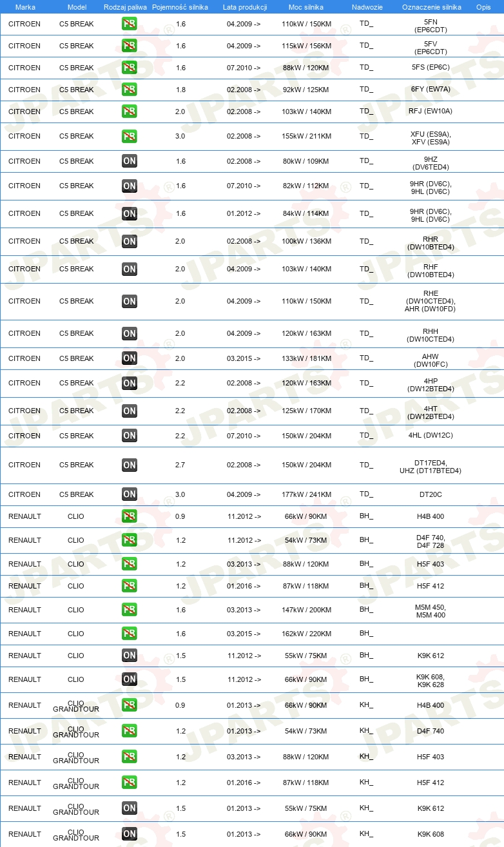This screenshot has height=847, width=504.
Task: Select the 5FS (EP6C) engine code
Action: [431, 68]
